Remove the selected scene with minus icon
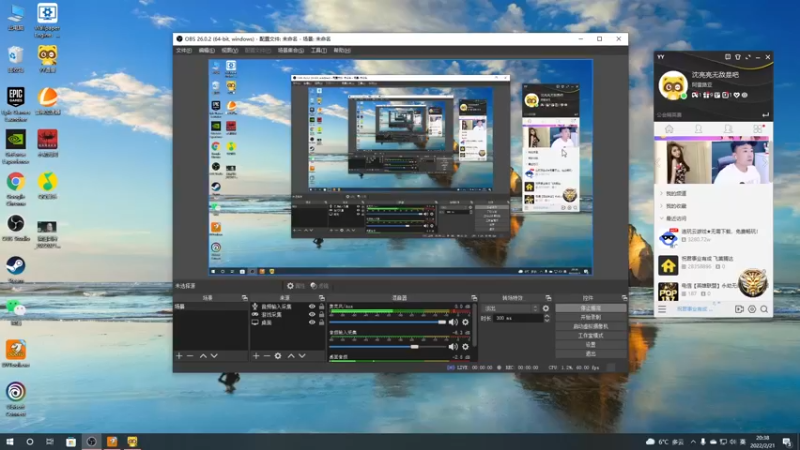Screen dimensions: 800x450 (190, 356)
